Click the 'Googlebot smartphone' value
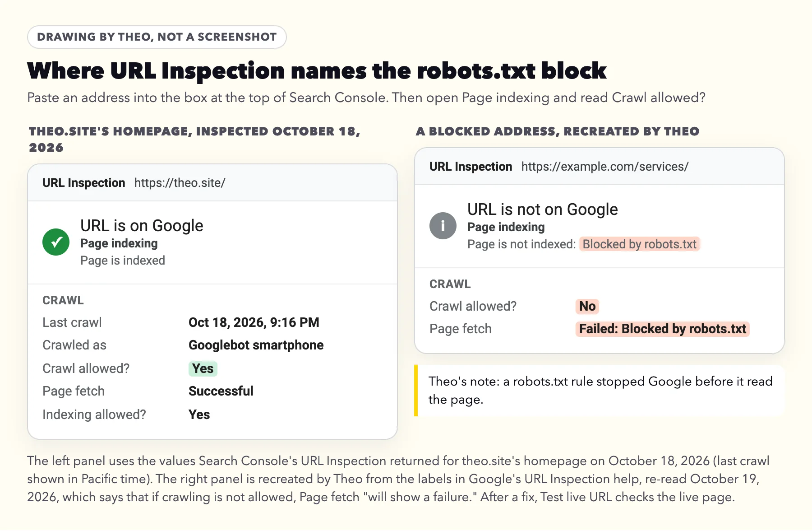This screenshot has width=812, height=531. click(256, 345)
